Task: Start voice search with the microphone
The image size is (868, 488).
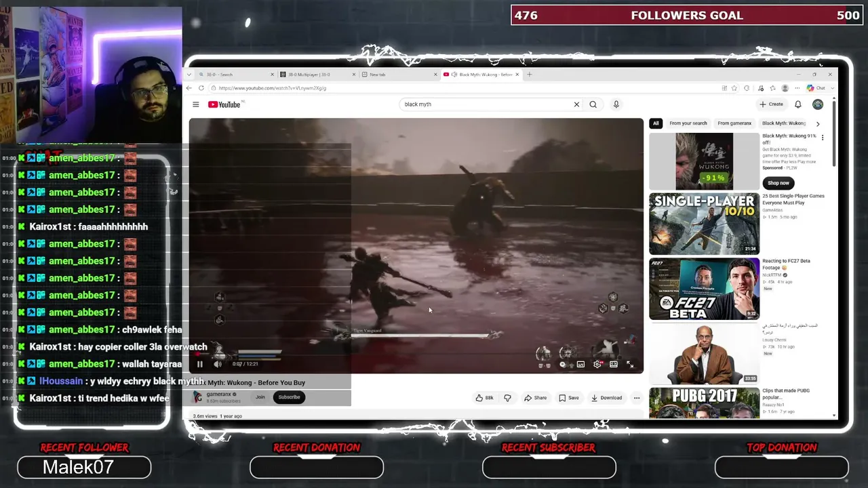Action: click(616, 104)
